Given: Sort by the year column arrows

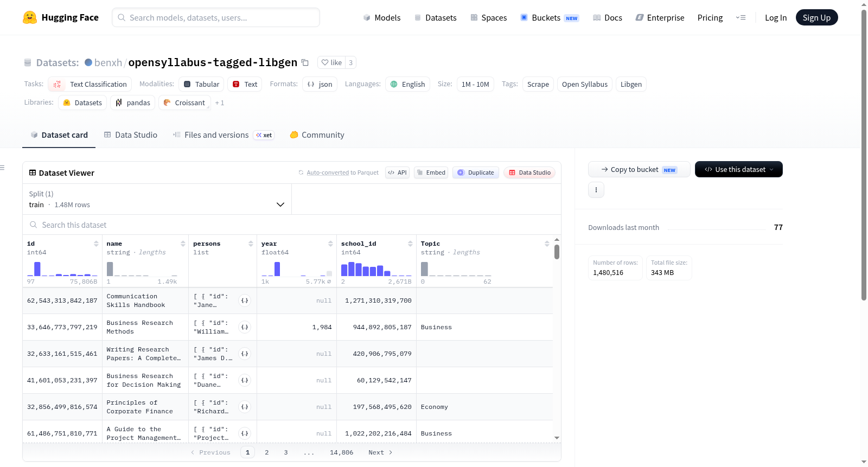Looking at the screenshot, I should 330,244.
